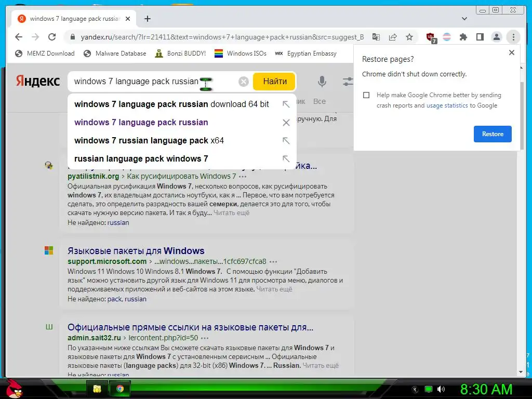The image size is (532, 399).
Task: Clear the search query with the X icon
Action: (244, 82)
